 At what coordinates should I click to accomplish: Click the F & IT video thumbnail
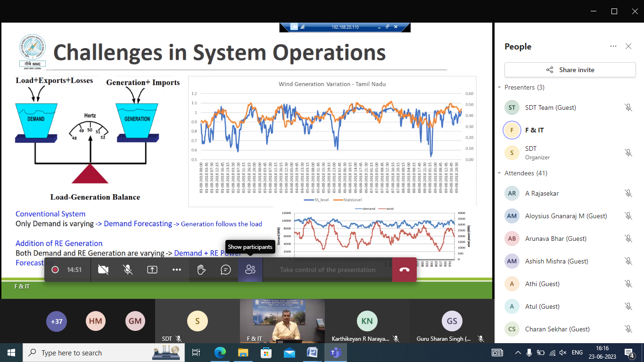[282, 321]
